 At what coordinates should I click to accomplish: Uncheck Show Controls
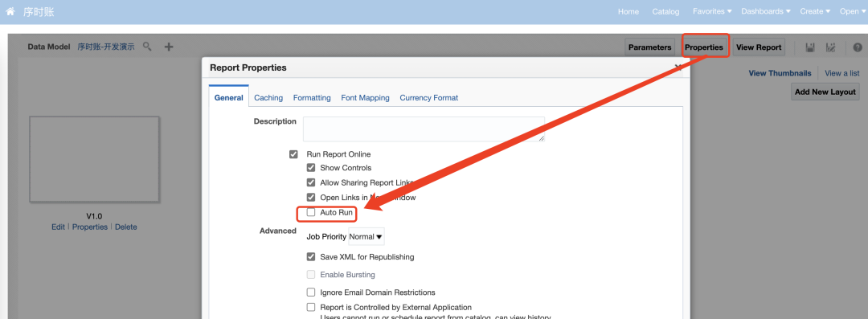pos(311,168)
